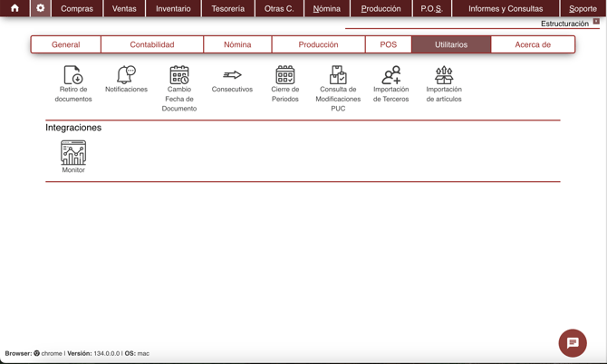The height and width of the screenshot is (364, 607).
Task: Click the Estructuración title text
Action: coord(564,24)
